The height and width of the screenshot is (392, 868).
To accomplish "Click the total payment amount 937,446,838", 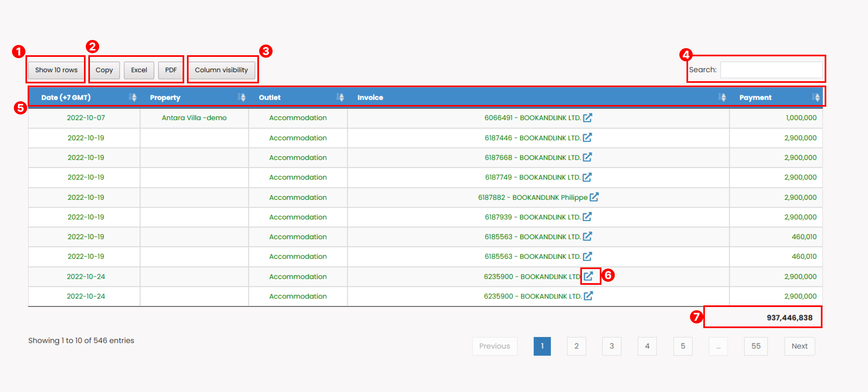I will 790,317.
